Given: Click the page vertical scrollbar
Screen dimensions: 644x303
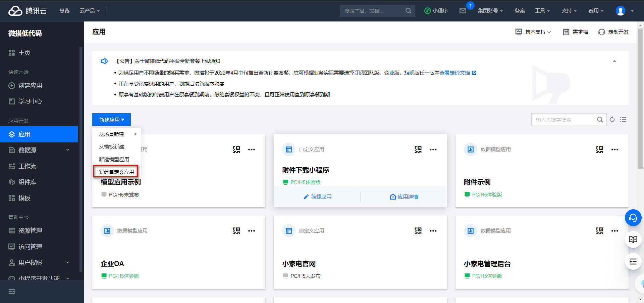Looking at the screenshot, I should [x=641, y=98].
